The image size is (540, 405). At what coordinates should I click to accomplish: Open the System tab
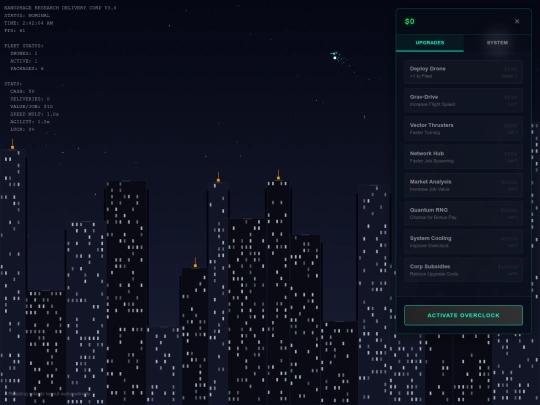[x=497, y=43]
